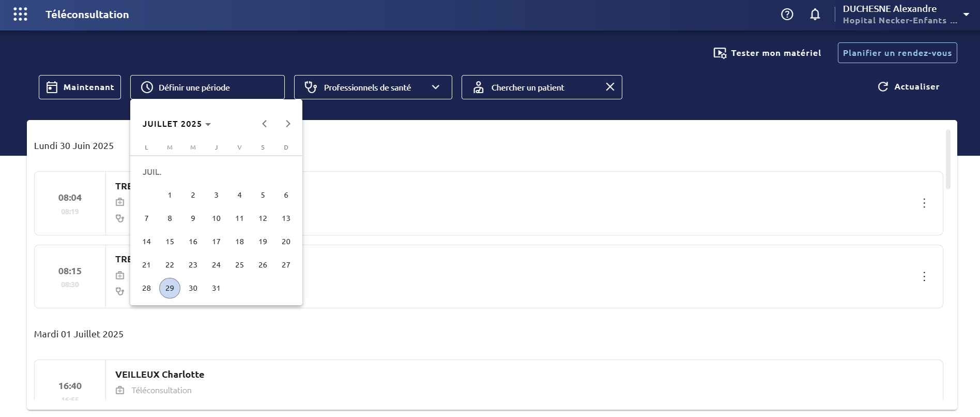
Task: Choose July 15 in the date picker
Action: (x=170, y=242)
